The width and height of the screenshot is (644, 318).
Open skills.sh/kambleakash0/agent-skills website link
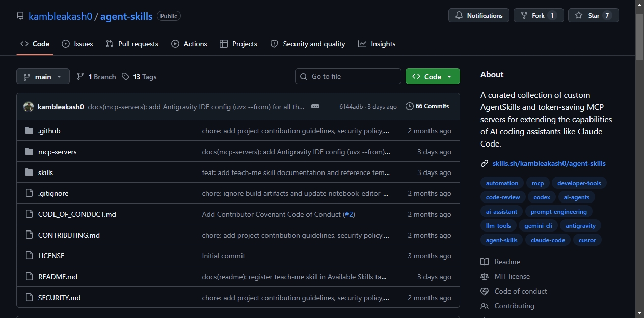coord(549,163)
